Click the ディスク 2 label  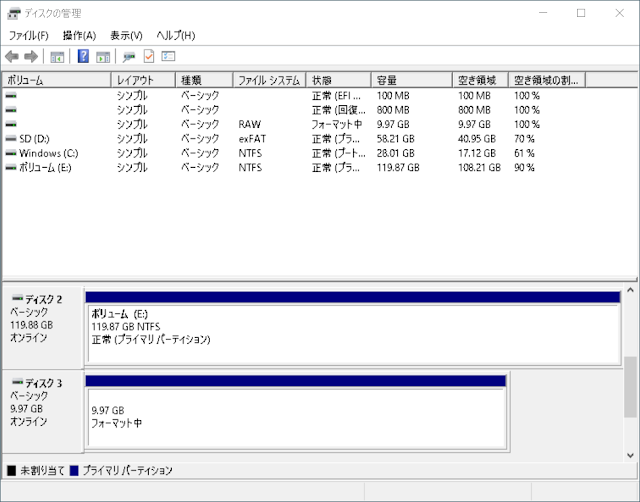[x=43, y=299]
